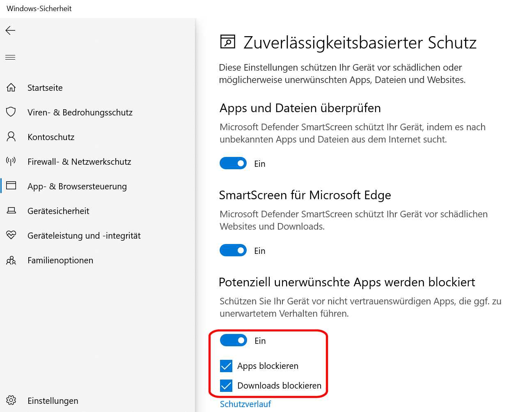Click the magnifier page icon beside Zuverlässigkeitsbasierter Schutz
This screenshot has width=532, height=412.
[228, 41]
